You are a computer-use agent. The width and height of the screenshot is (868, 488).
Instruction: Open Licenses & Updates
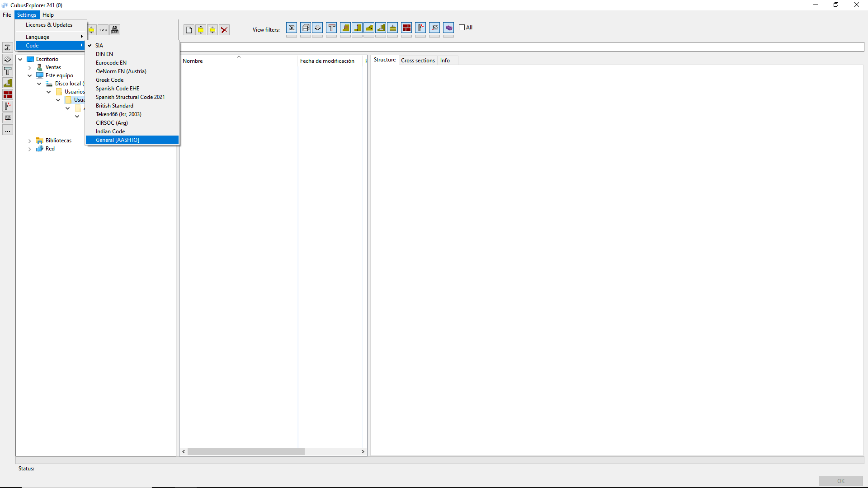(x=49, y=25)
